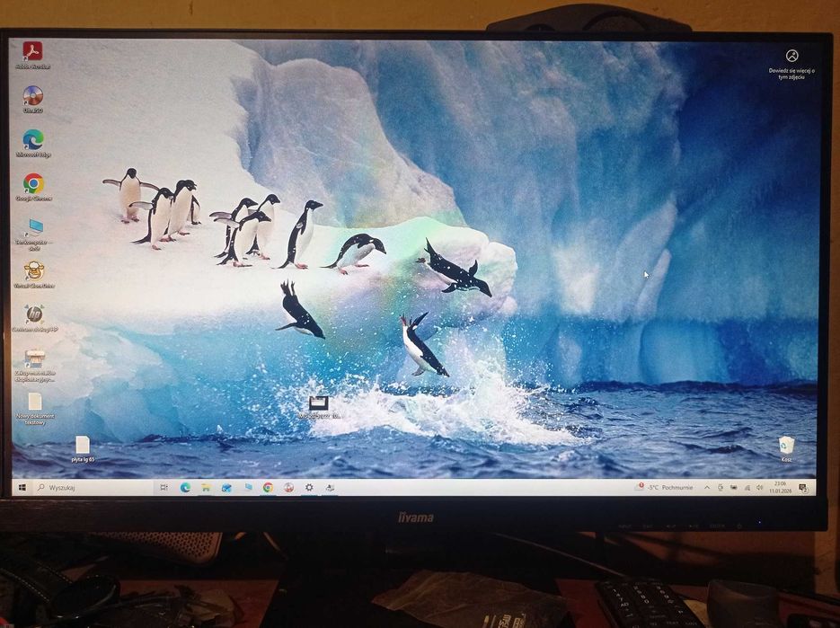Open Task View on the taskbar

pos(164,488)
